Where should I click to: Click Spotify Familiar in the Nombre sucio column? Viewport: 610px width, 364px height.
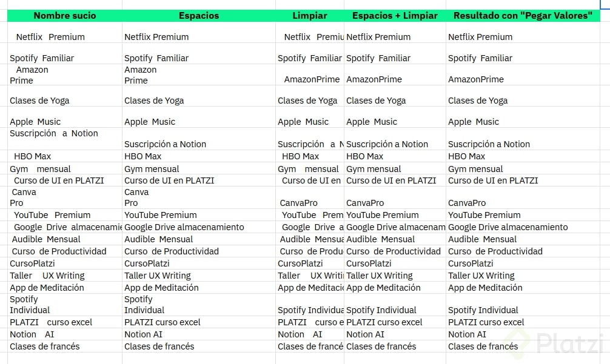click(42, 58)
